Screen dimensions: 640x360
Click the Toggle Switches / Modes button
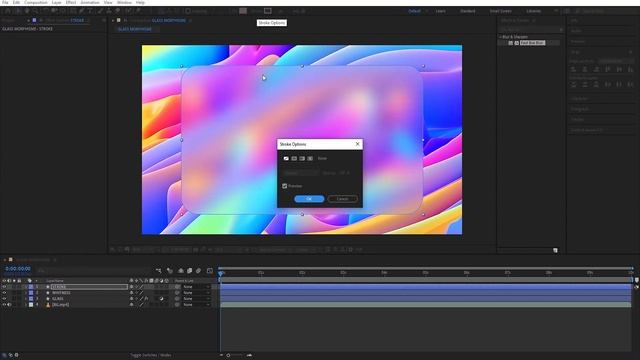[151, 355]
